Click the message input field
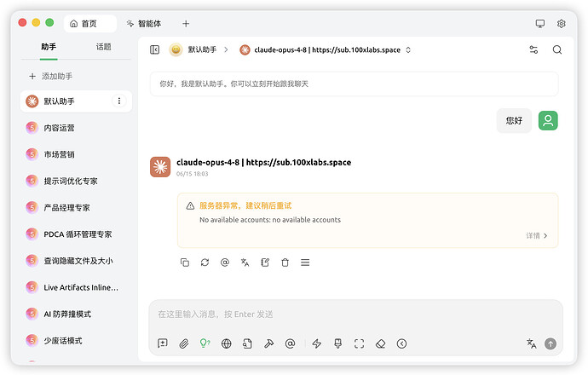 click(x=355, y=314)
